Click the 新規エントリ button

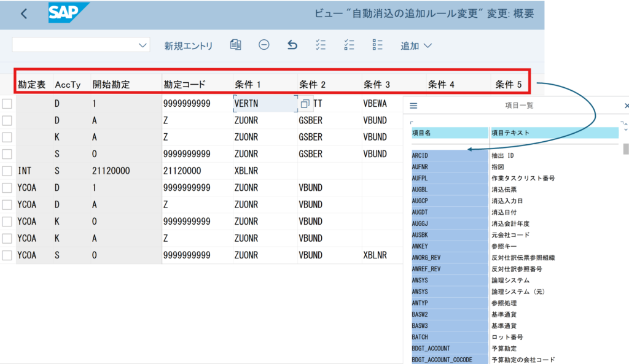point(188,45)
